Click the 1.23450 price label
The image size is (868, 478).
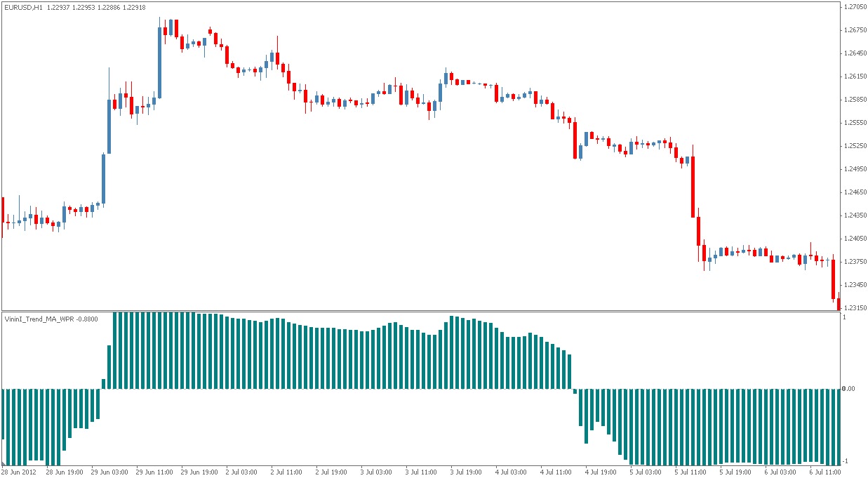[854, 285]
